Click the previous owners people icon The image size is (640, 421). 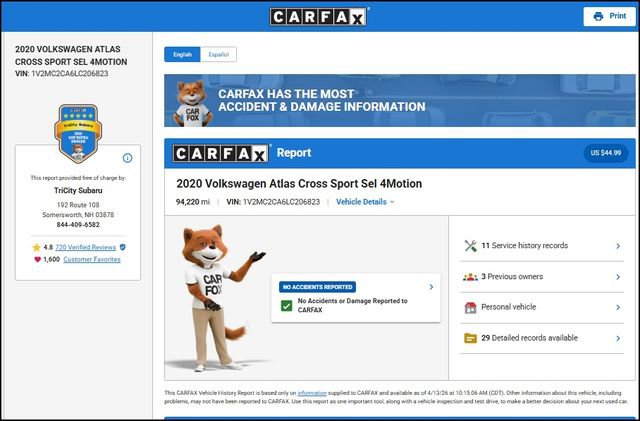(470, 276)
